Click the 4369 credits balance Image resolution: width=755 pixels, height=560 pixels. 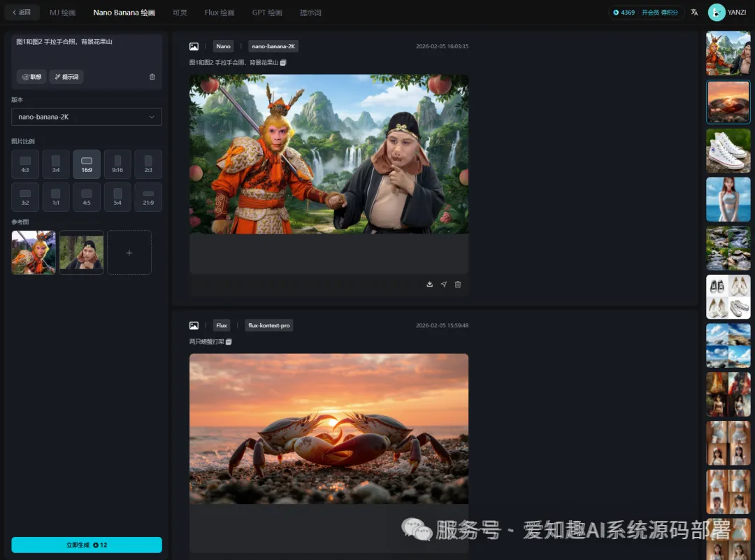point(624,13)
